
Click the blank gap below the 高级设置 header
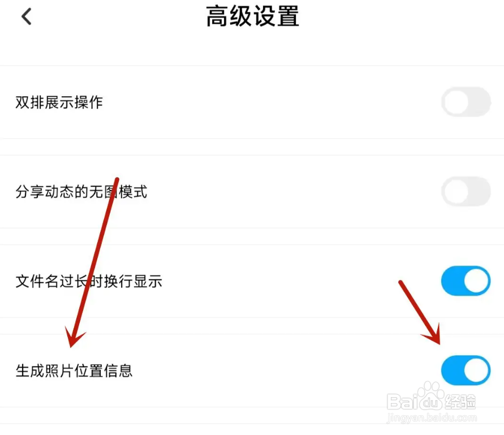point(252,49)
